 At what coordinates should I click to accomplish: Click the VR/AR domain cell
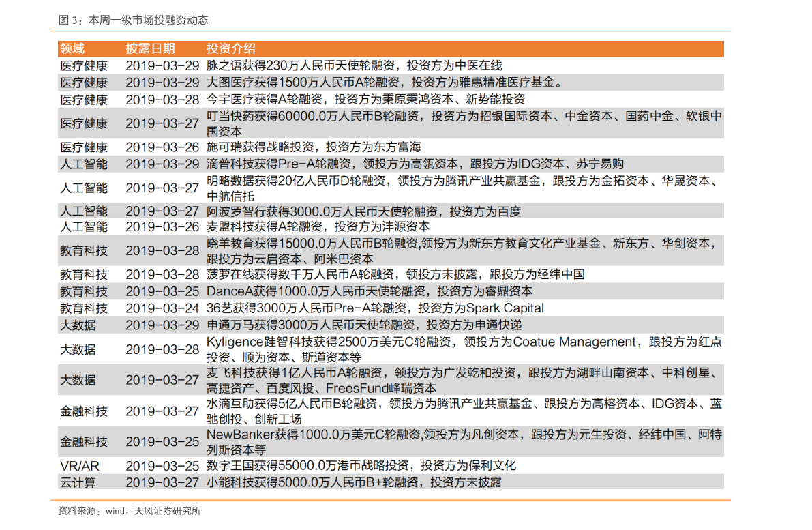coord(79,466)
